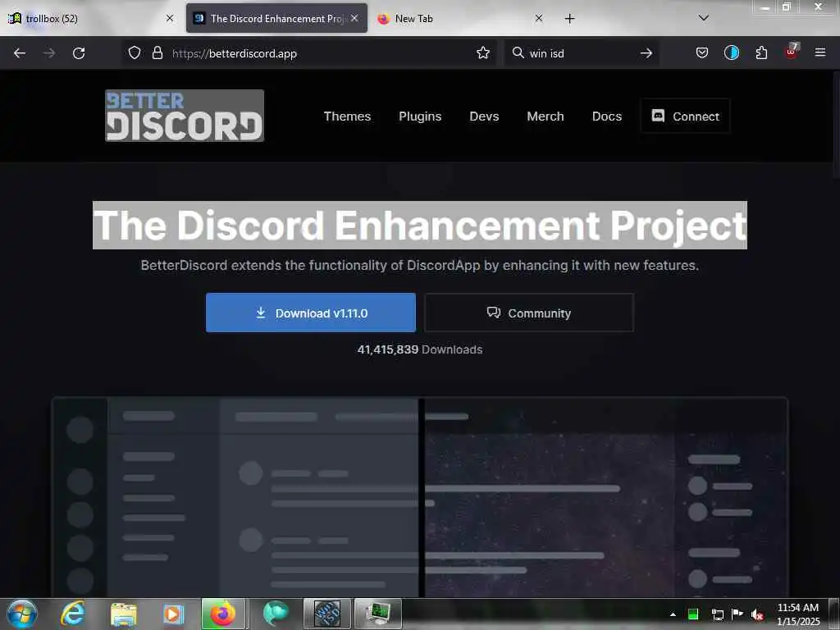Image resolution: width=840 pixels, height=630 pixels.
Task: Open the computer monitor taskbar app
Action: tap(377, 614)
